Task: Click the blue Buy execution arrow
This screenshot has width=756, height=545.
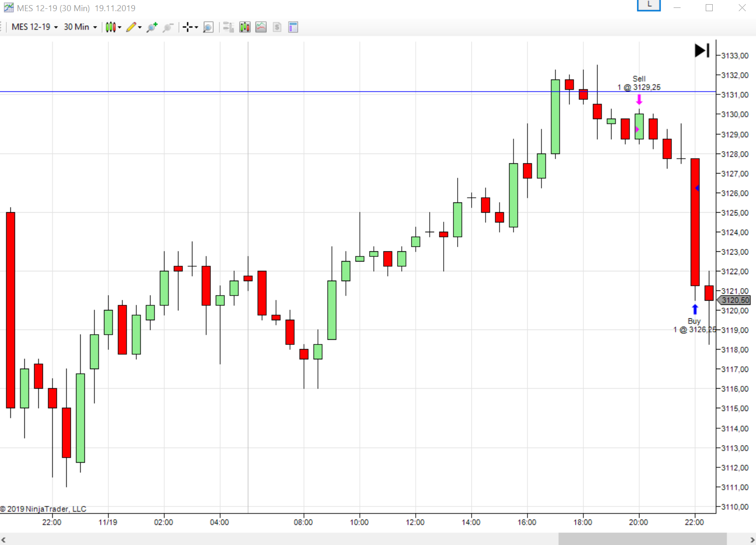Action: click(695, 310)
